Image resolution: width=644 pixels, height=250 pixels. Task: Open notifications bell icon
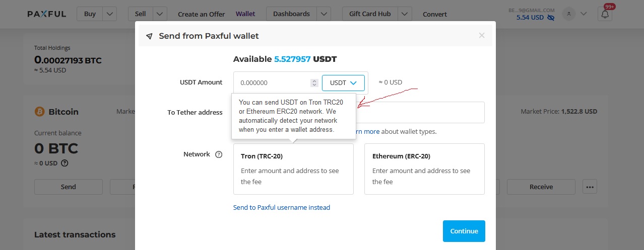[605, 14]
